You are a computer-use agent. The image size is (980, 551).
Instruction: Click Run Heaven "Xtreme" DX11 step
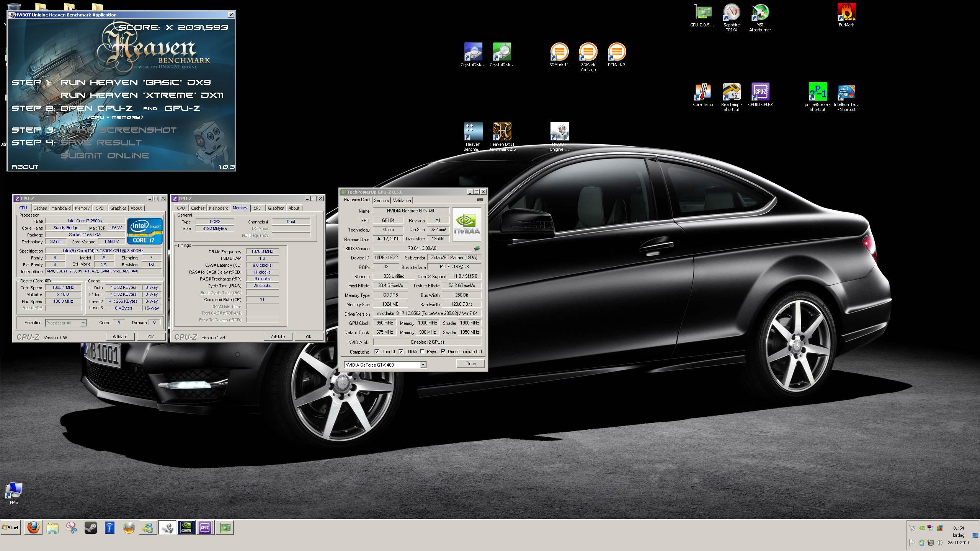click(x=142, y=95)
